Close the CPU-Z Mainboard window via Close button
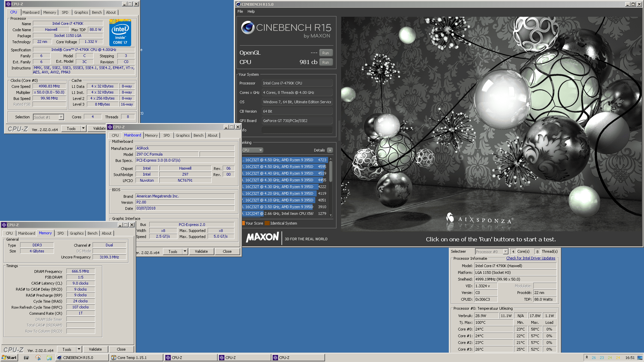 pyautogui.click(x=227, y=251)
